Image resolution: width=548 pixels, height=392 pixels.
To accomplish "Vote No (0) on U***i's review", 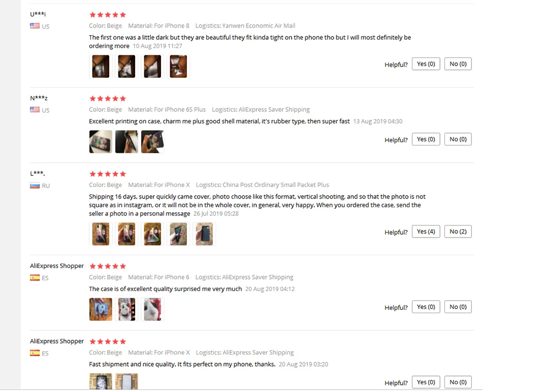I will click(458, 64).
